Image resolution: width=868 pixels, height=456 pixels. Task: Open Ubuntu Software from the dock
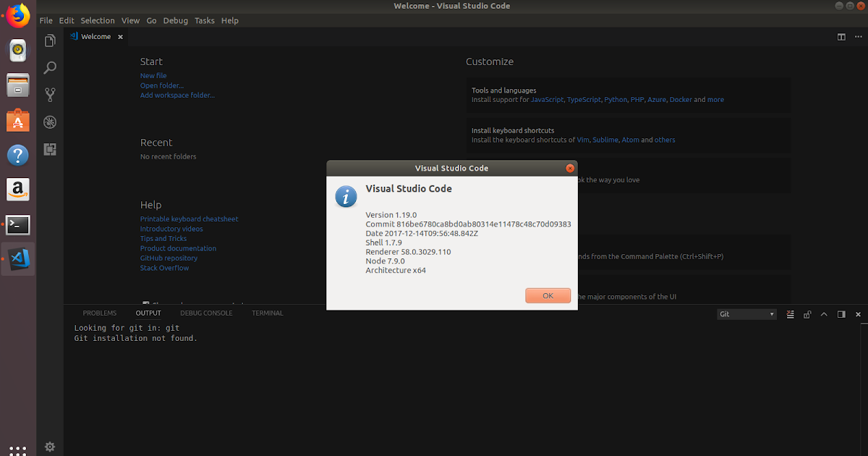click(18, 120)
